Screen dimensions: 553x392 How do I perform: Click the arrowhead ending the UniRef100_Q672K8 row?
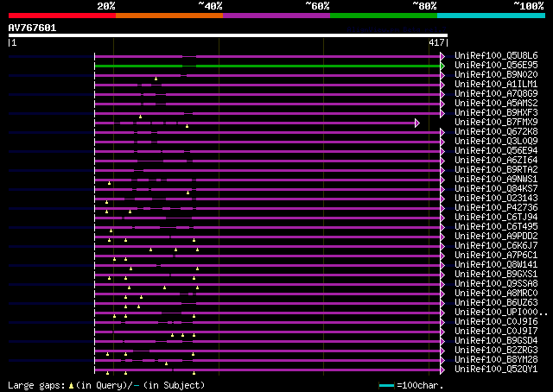[x=442, y=133]
